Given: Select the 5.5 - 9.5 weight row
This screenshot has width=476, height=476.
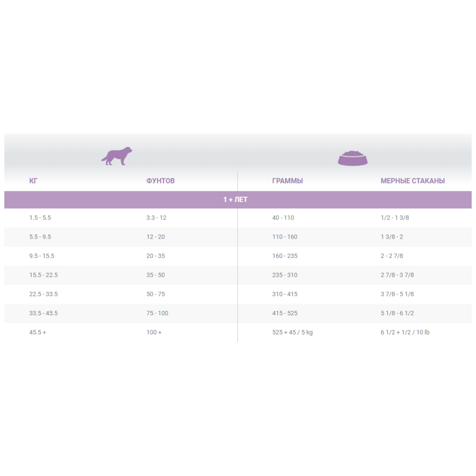Looking at the screenshot, I should 238,237.
